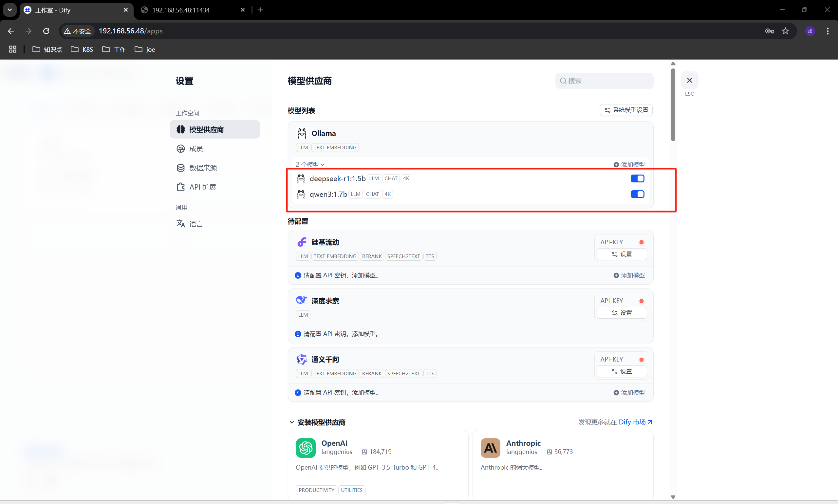Click the 不安全 site security indicator
This screenshot has height=504, width=838.
tap(78, 31)
